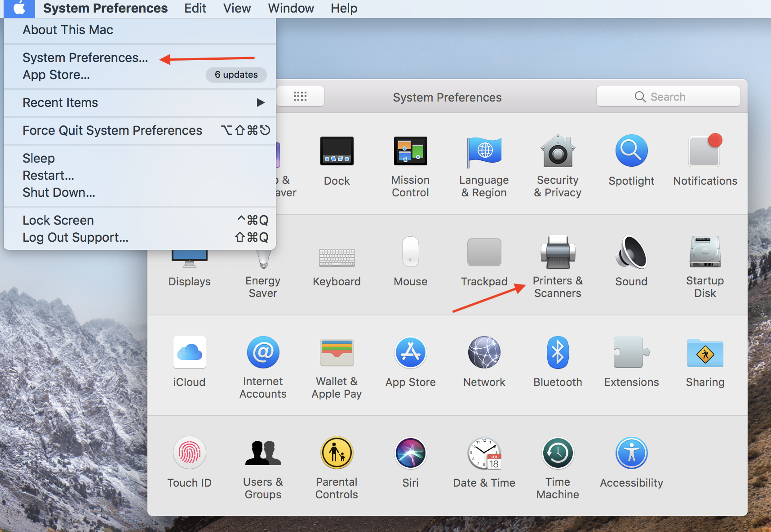Open the Edit menu
The width and height of the screenshot is (771, 532).
(x=195, y=8)
